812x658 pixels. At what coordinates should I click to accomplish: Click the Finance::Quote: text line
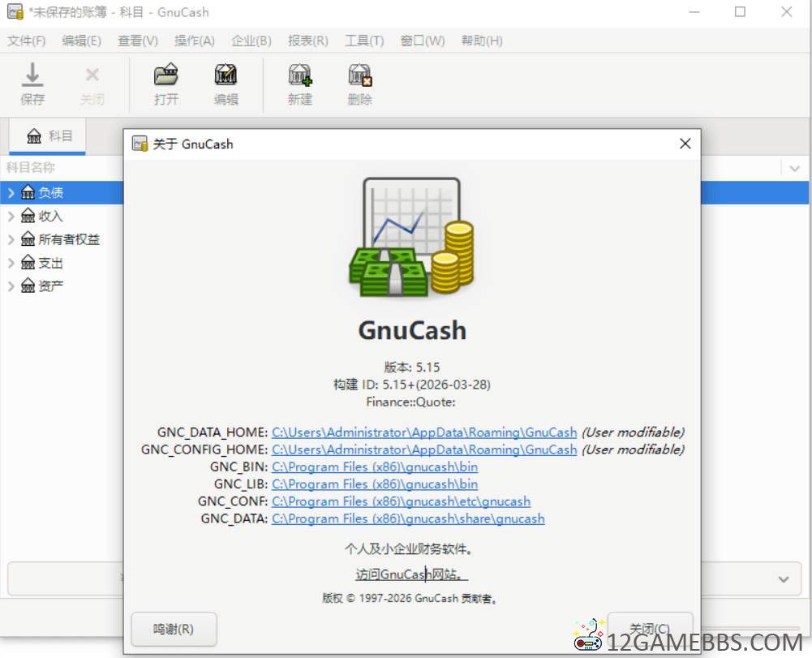pyautogui.click(x=410, y=402)
